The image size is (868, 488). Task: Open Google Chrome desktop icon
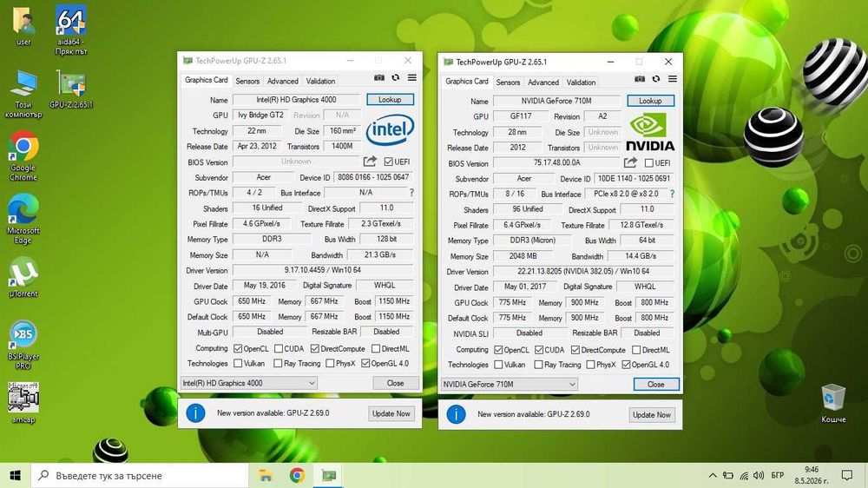[x=23, y=155]
